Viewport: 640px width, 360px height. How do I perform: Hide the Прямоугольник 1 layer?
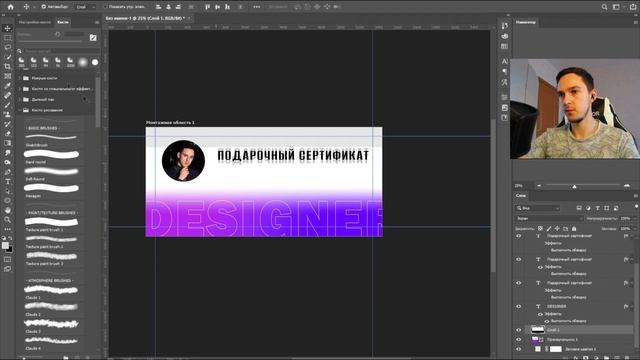(519, 340)
